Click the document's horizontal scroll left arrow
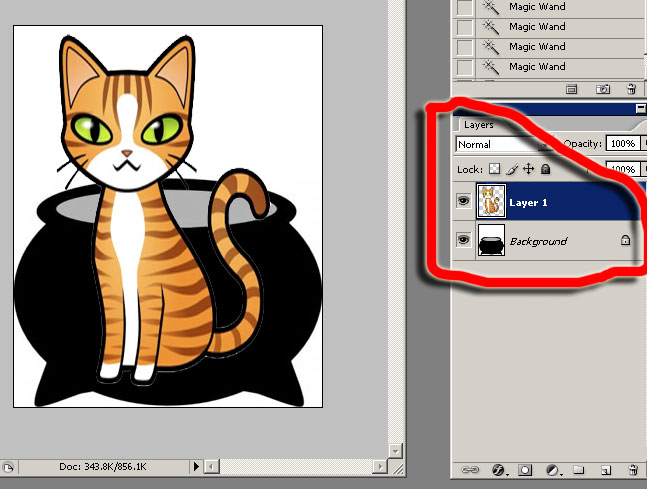Viewport: 647px width, 489px height. [211, 467]
